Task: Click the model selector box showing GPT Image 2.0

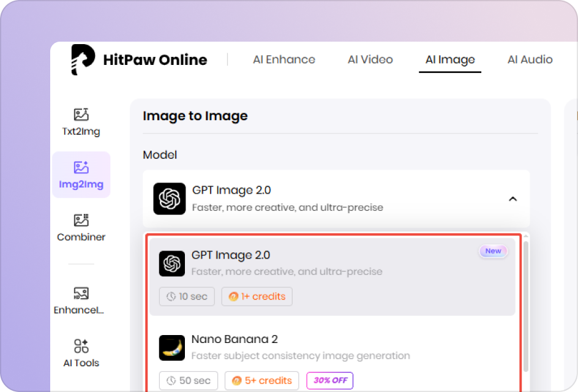Action: 336,198
